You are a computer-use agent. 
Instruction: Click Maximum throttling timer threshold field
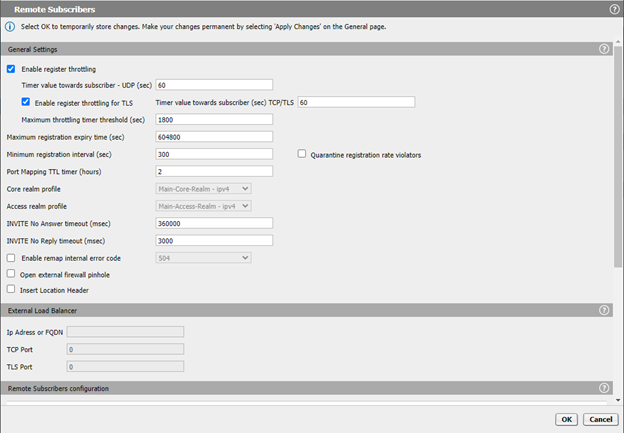coord(214,119)
